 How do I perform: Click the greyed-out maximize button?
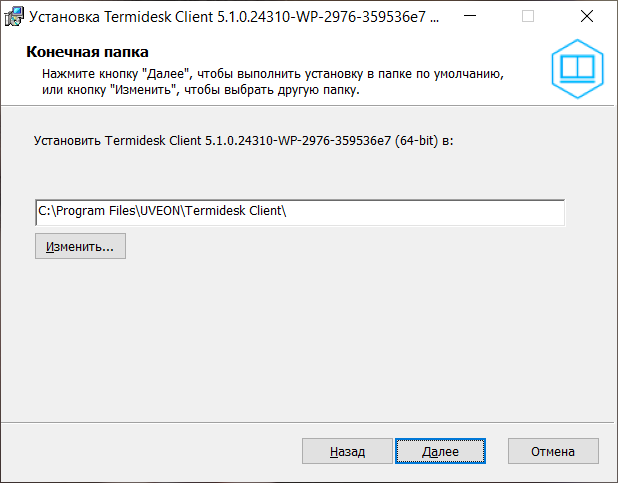(528, 17)
